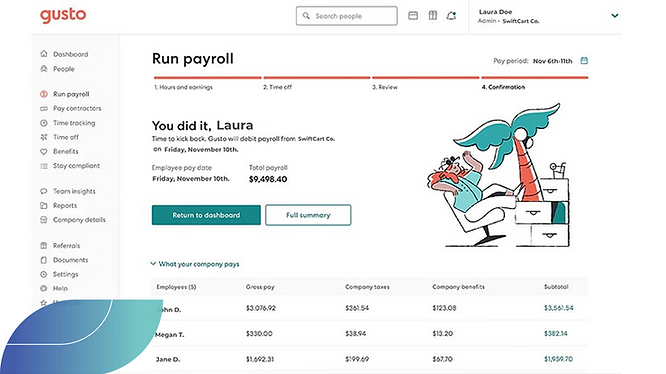Go to People in sidebar

(x=64, y=69)
